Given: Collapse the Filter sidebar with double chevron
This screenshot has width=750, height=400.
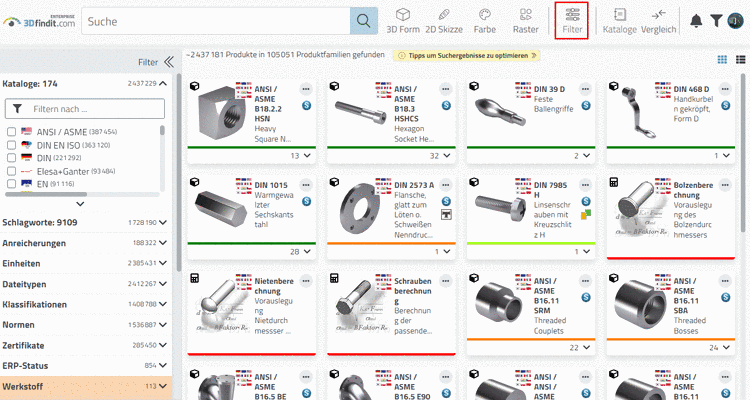Looking at the screenshot, I should tap(169, 62).
